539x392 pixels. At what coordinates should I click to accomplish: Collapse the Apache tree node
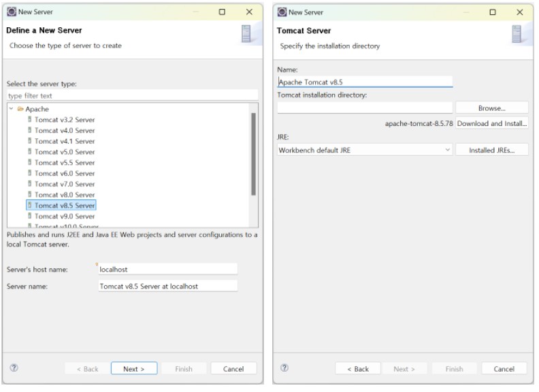(x=12, y=109)
